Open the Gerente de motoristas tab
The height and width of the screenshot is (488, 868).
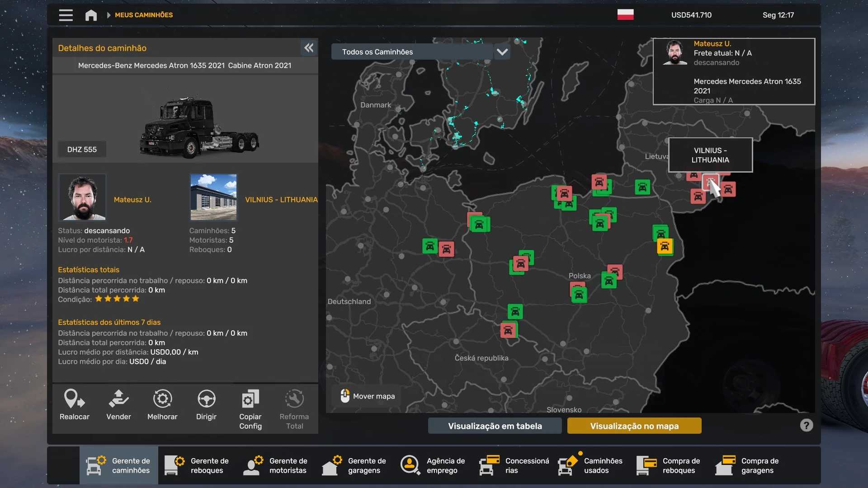(x=276, y=465)
